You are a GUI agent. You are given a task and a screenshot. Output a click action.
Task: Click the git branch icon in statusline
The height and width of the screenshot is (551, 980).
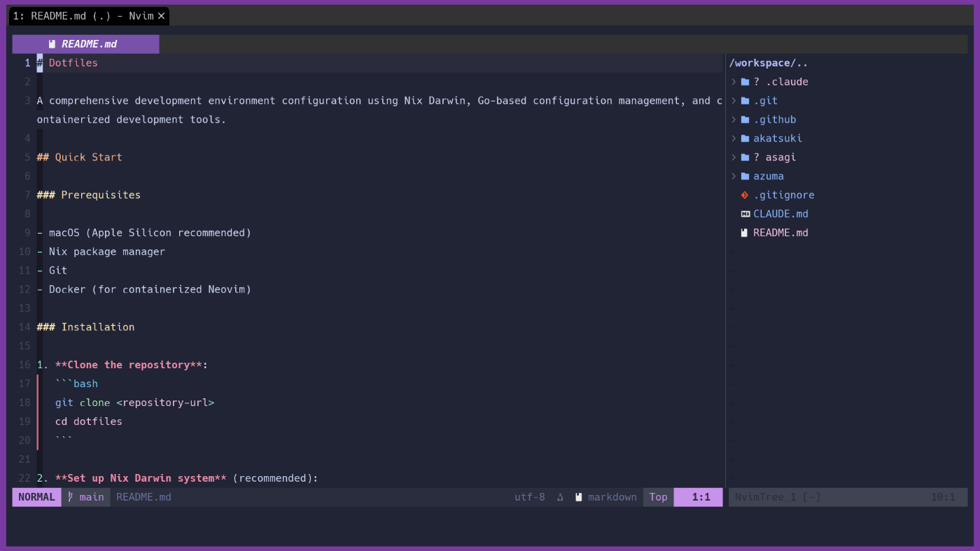coord(71,497)
